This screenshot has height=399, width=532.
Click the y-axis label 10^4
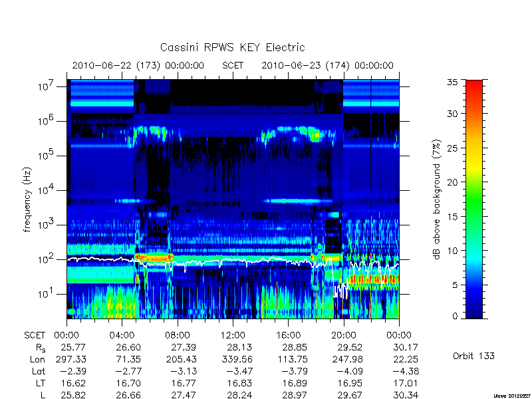coord(47,190)
